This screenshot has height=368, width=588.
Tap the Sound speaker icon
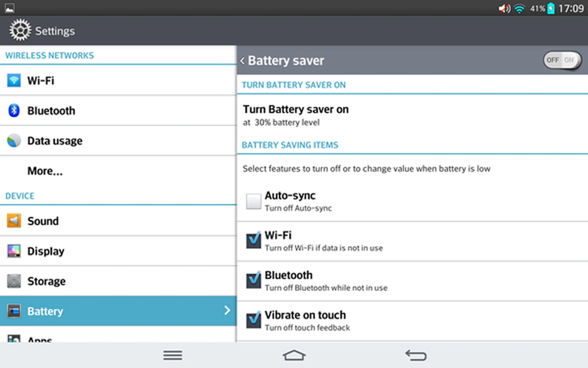click(x=14, y=221)
